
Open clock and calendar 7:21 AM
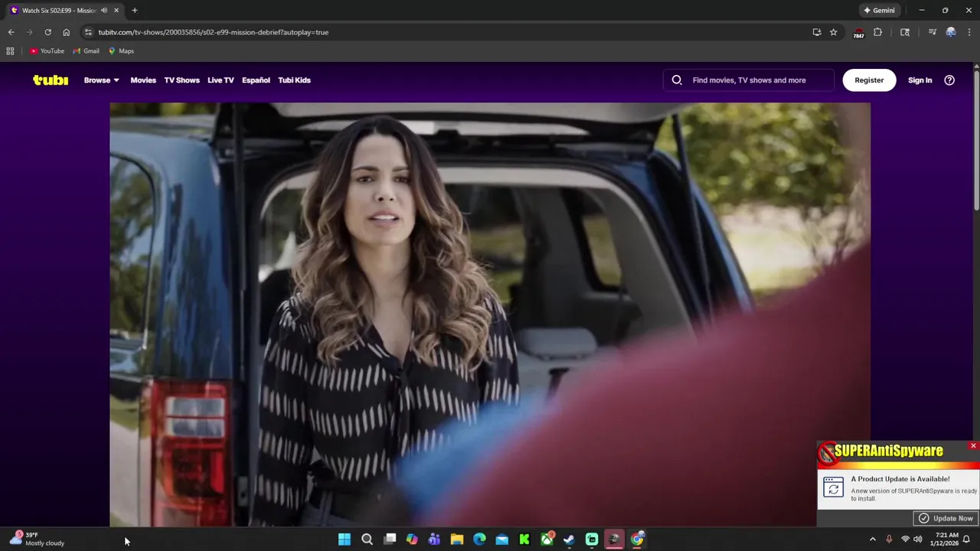946,540
